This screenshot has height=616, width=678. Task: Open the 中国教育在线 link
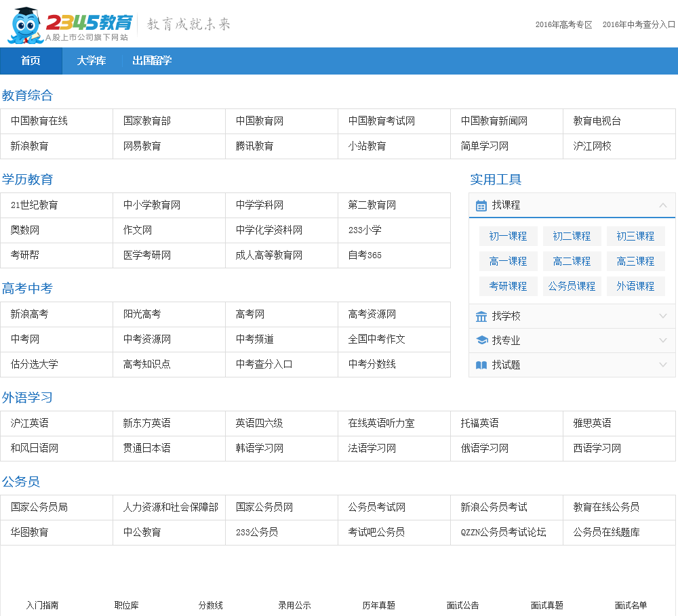[39, 121]
